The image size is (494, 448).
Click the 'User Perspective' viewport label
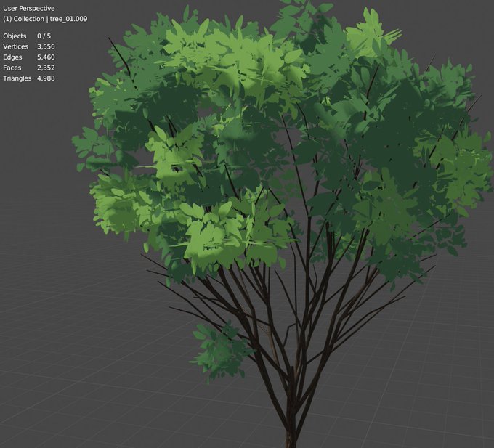click(28, 9)
